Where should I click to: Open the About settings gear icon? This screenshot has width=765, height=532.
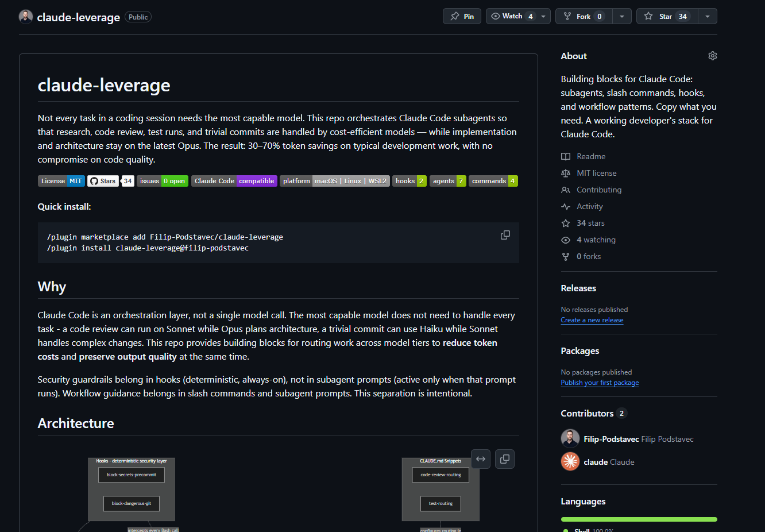point(712,56)
